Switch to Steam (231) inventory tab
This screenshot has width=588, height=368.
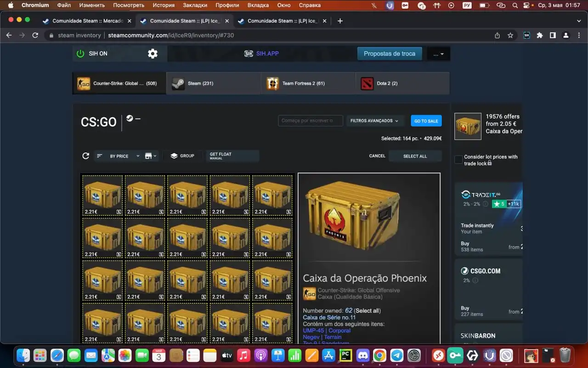click(214, 83)
